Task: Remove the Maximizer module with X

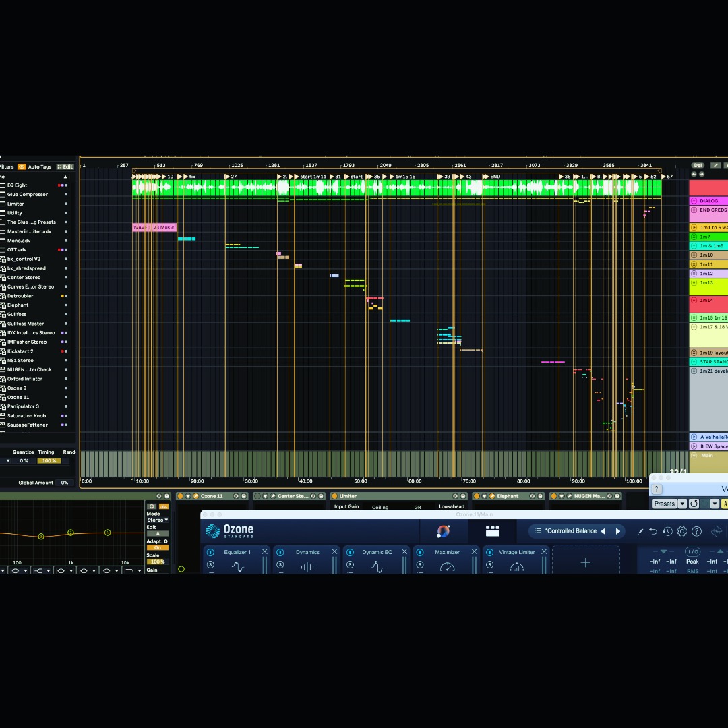Action: pos(474,551)
